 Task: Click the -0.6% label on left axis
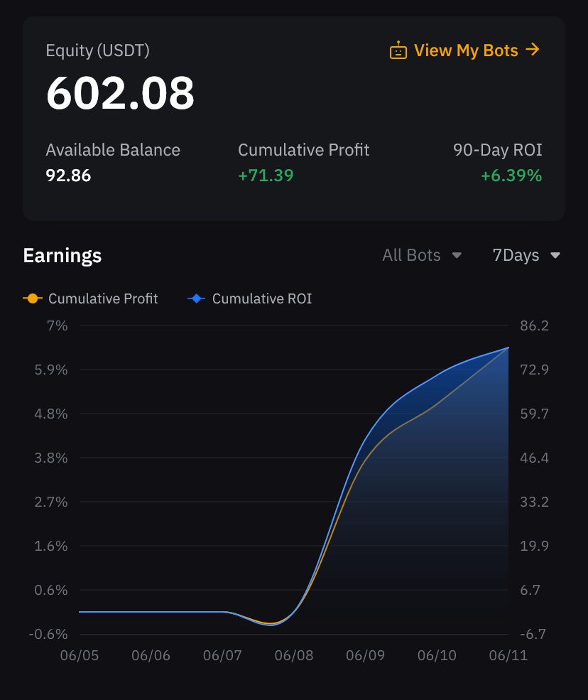coord(48,634)
